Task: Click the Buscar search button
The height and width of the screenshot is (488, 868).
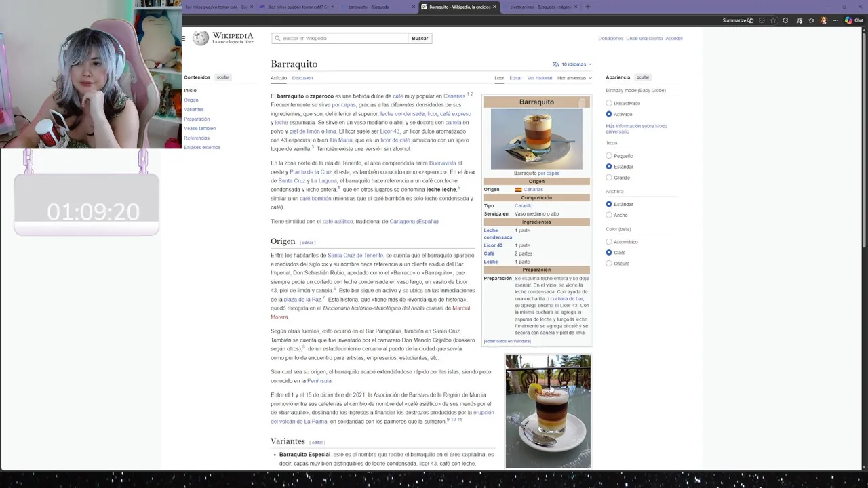Action: pyautogui.click(x=420, y=39)
